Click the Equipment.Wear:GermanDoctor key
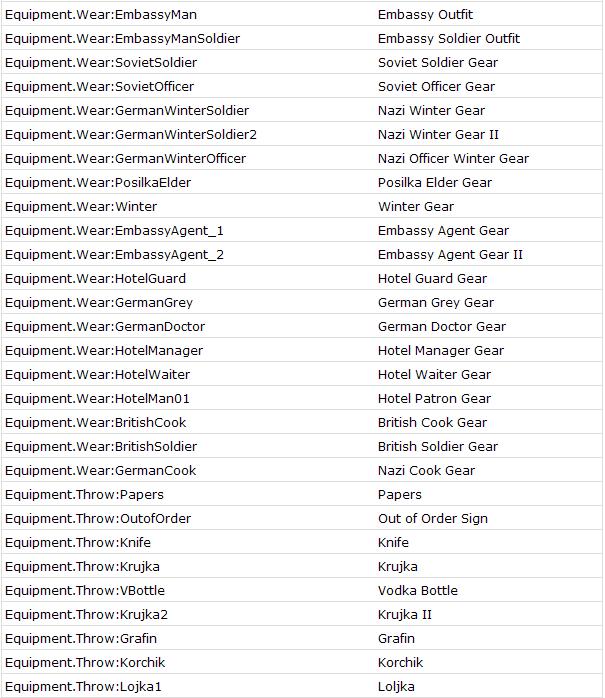This screenshot has height=698, width=605. coord(105,327)
